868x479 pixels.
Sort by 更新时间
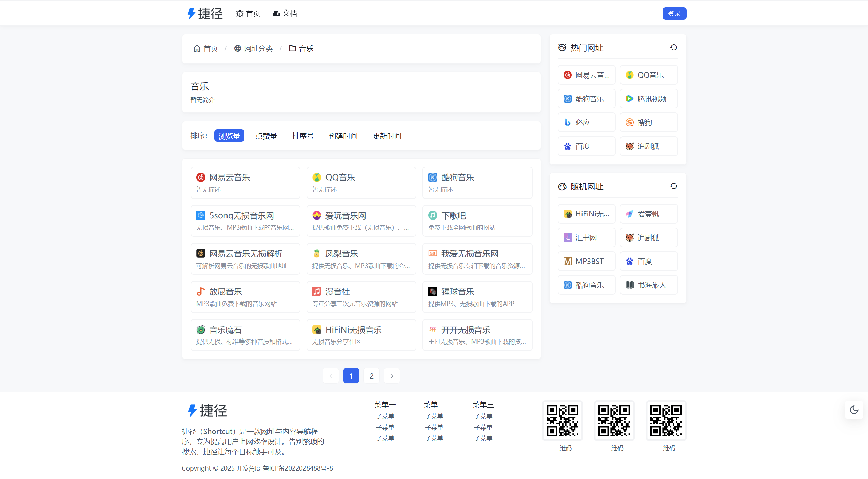(x=387, y=136)
